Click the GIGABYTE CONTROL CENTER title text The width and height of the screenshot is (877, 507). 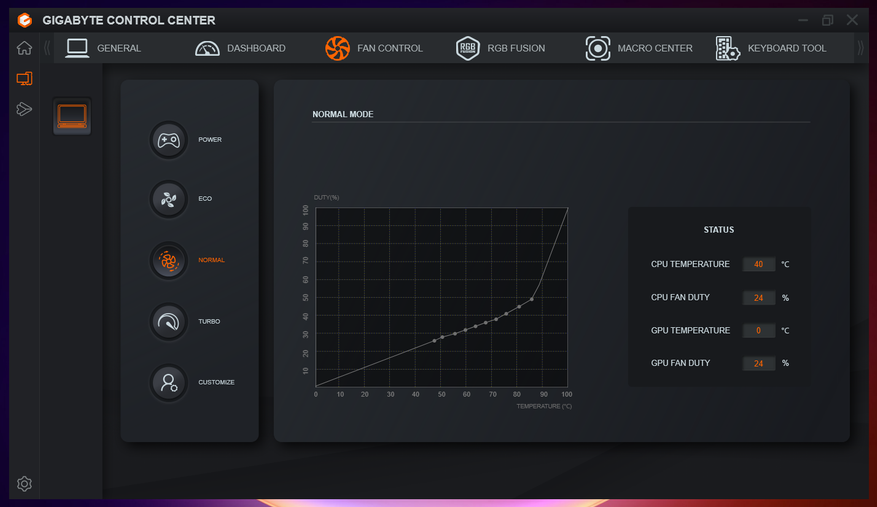point(129,20)
